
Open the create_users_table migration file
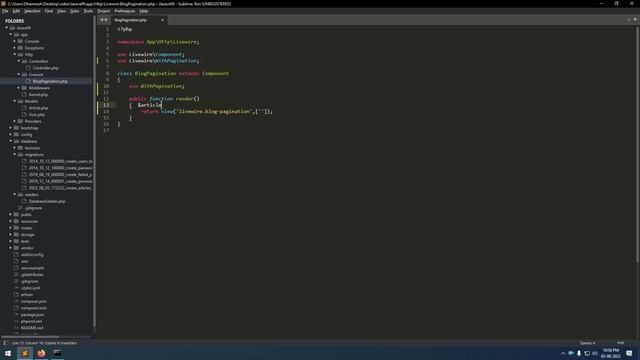tap(60, 161)
